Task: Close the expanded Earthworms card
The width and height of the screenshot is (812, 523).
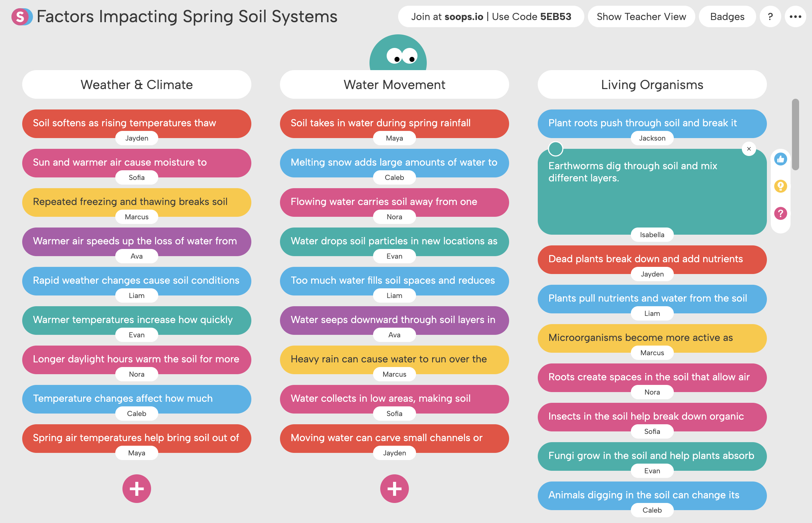Action: point(749,149)
